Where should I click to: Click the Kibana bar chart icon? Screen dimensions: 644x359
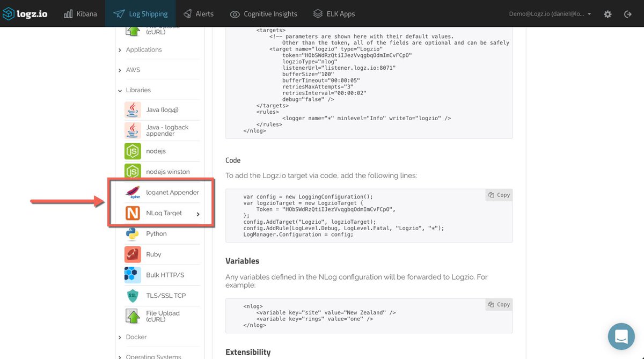pyautogui.click(x=68, y=14)
